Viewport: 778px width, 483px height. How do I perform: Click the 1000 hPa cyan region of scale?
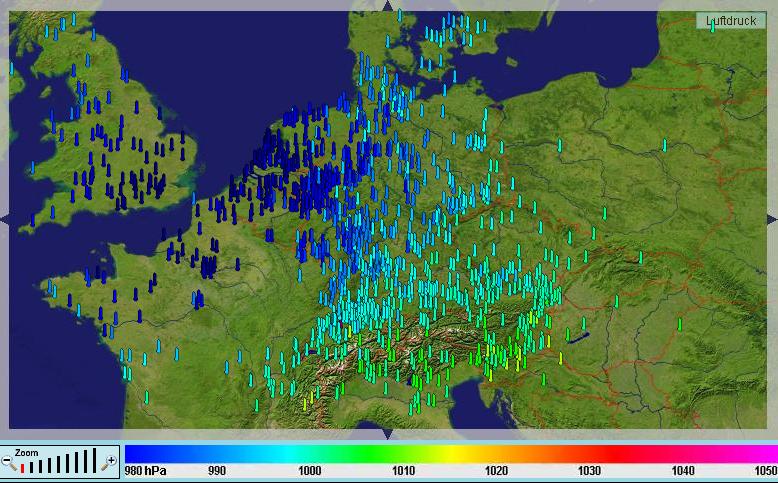[310, 453]
